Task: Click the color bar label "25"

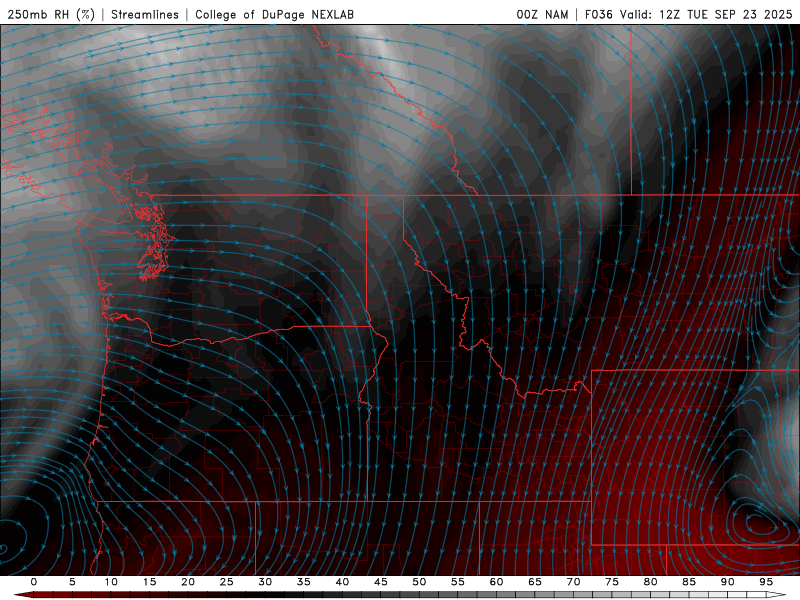Action: [x=227, y=582]
